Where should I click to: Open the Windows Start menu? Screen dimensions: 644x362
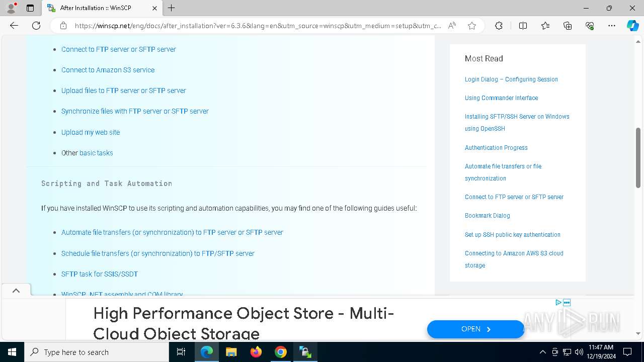pyautogui.click(x=12, y=352)
